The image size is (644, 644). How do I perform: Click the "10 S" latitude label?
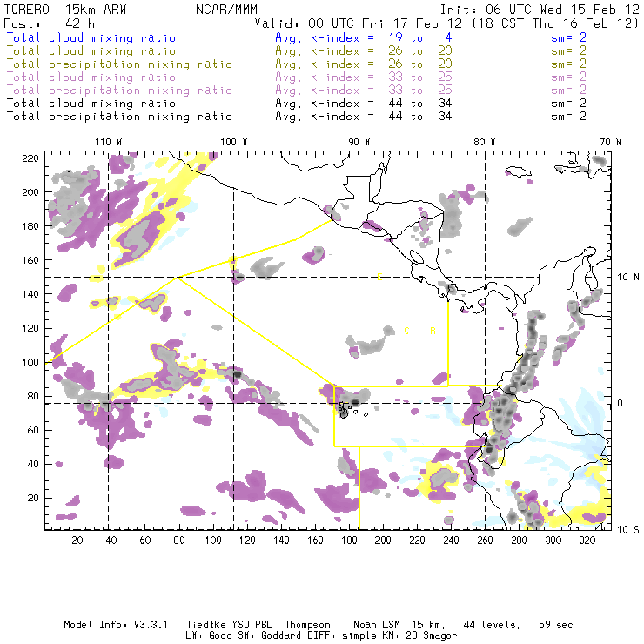click(628, 530)
